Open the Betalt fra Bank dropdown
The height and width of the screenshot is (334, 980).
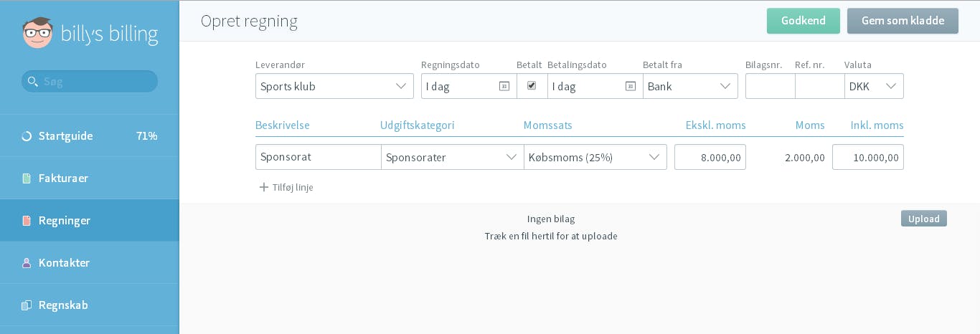pos(690,86)
